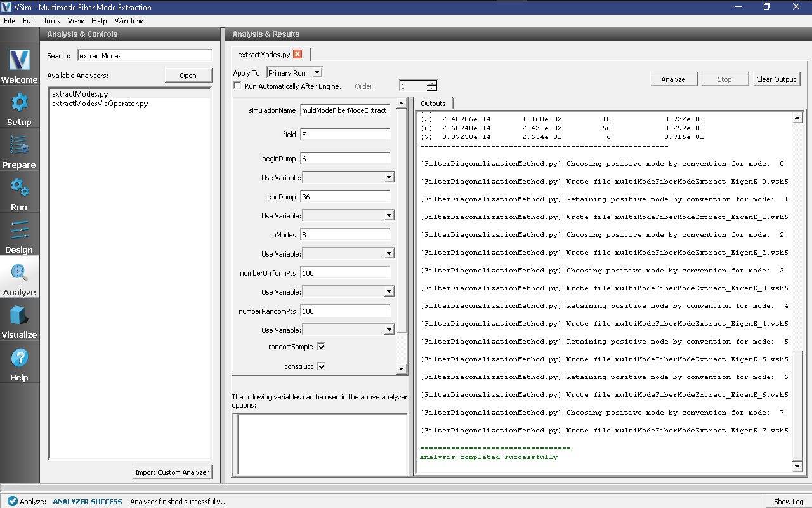Click the endDump input field
This screenshot has height=508, width=812.
[345, 196]
